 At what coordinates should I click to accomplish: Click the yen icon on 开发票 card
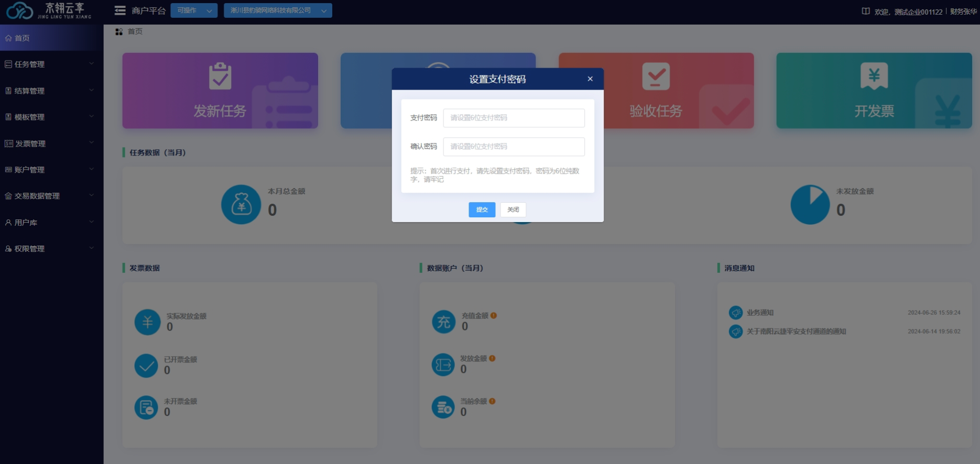click(874, 76)
